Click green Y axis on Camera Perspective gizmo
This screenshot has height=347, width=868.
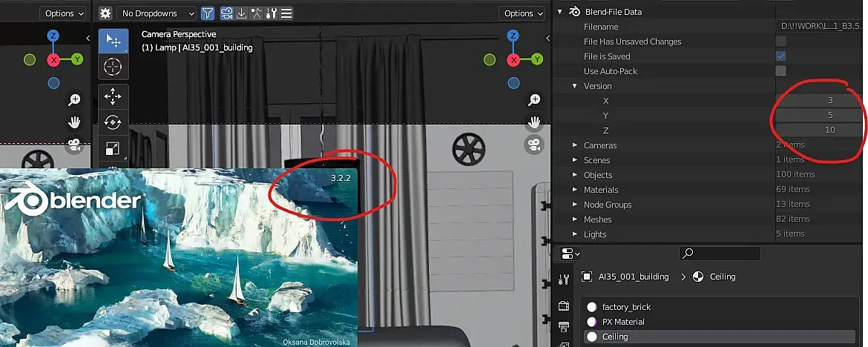coord(536,59)
